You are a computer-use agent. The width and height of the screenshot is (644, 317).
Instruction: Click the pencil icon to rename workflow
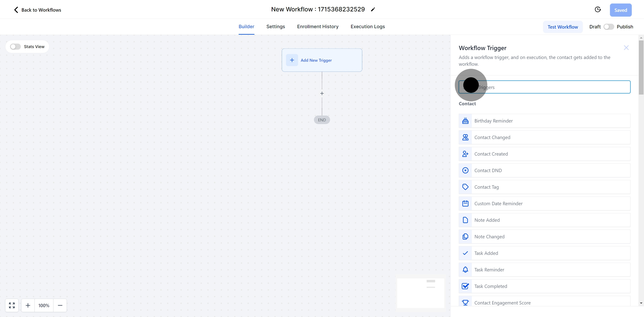[373, 9]
